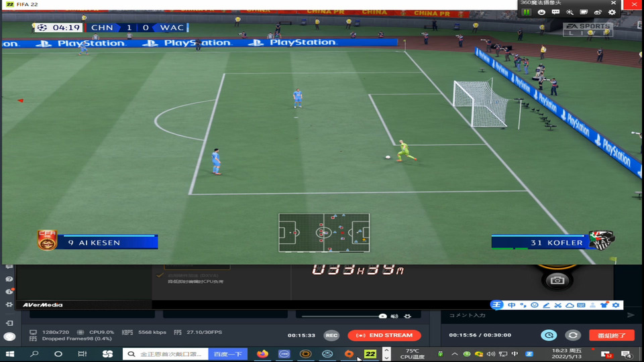This screenshot has width=644, height=362.
Task: Pause the 360 magic camera
Action: [526, 12]
